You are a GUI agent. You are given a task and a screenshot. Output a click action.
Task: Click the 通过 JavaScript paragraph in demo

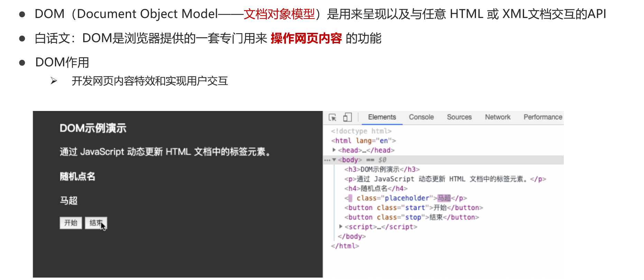pos(165,152)
